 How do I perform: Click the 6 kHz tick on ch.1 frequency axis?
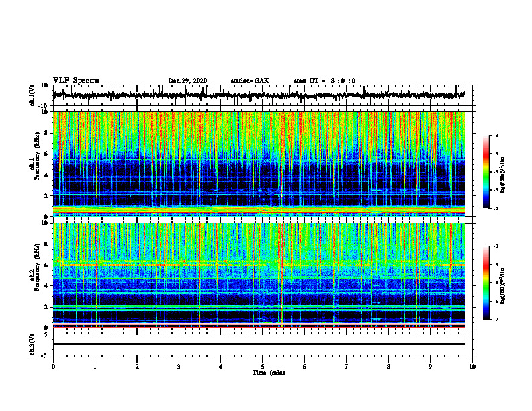click(46, 154)
